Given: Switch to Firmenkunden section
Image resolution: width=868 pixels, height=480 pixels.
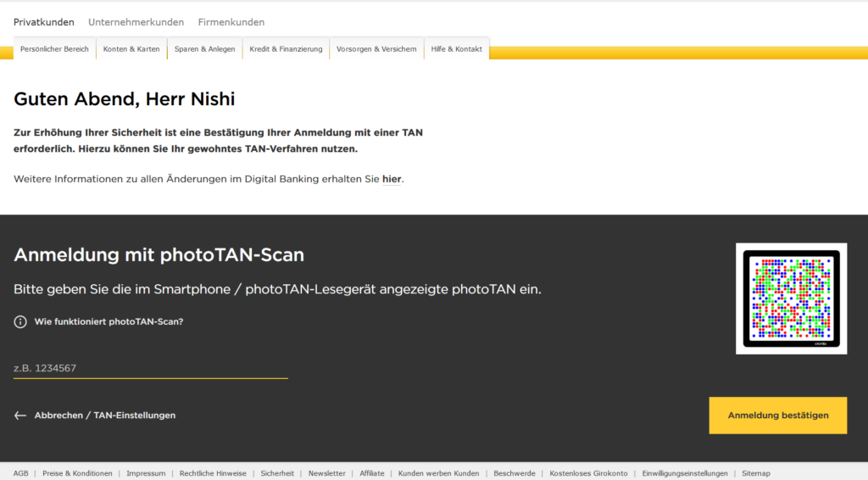Looking at the screenshot, I should (231, 22).
